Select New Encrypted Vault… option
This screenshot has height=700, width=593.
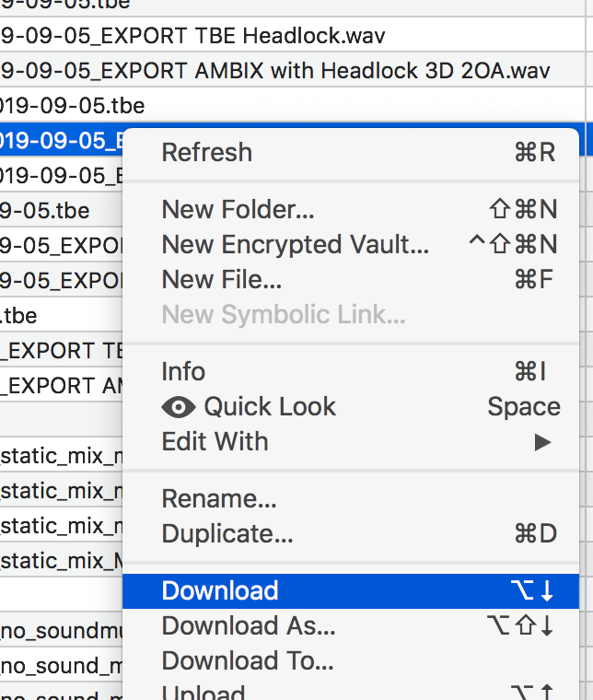click(x=295, y=244)
